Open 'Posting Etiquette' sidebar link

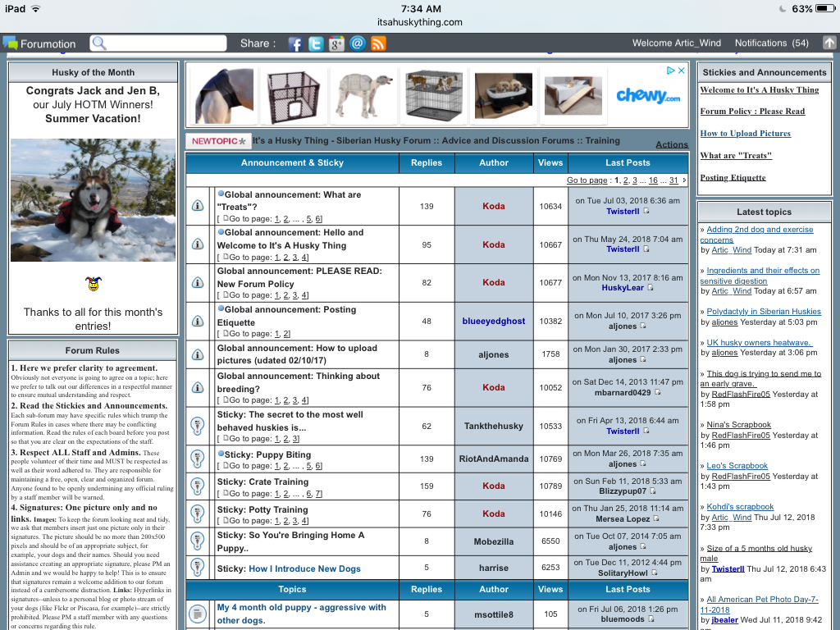733,178
